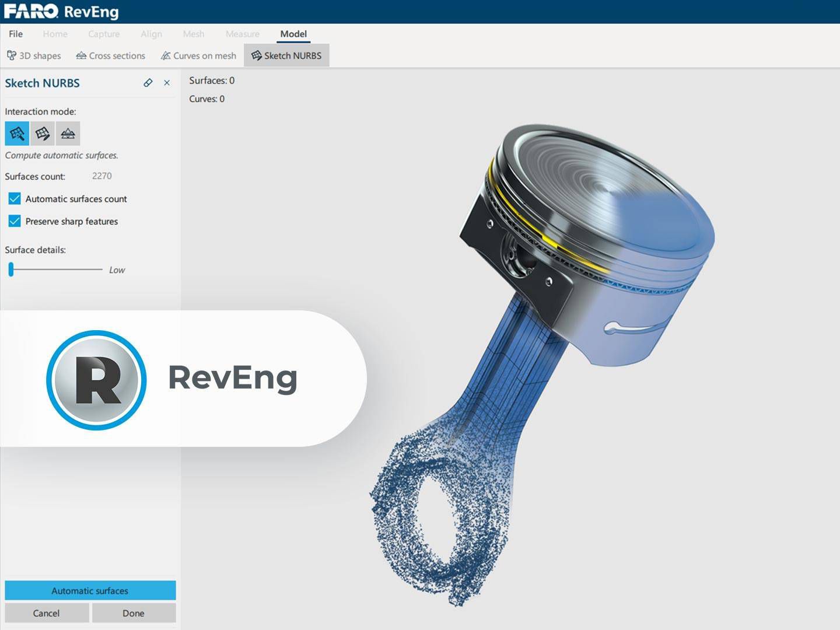Select the mesh-based interaction mode icon
Image resolution: width=840 pixels, height=630 pixels.
(x=68, y=134)
